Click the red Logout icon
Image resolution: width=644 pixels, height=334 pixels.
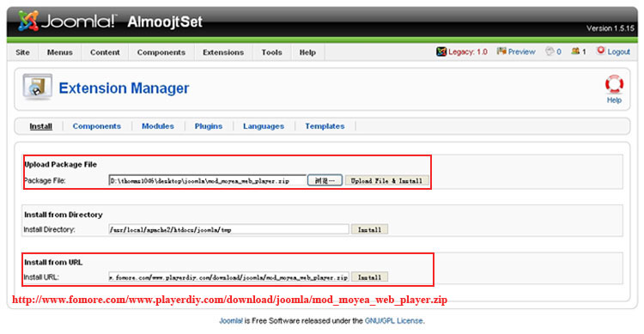coord(601,51)
